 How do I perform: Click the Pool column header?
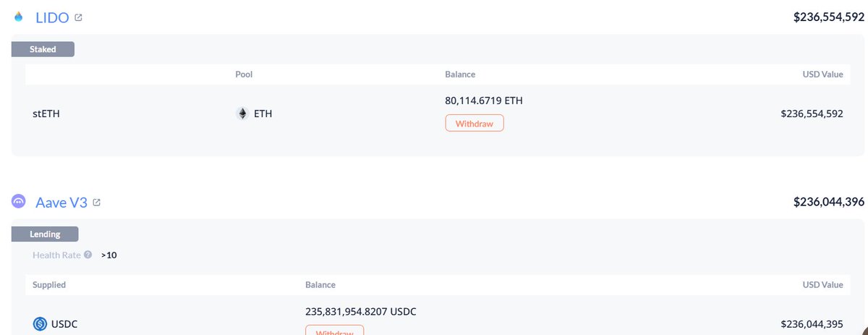point(244,75)
